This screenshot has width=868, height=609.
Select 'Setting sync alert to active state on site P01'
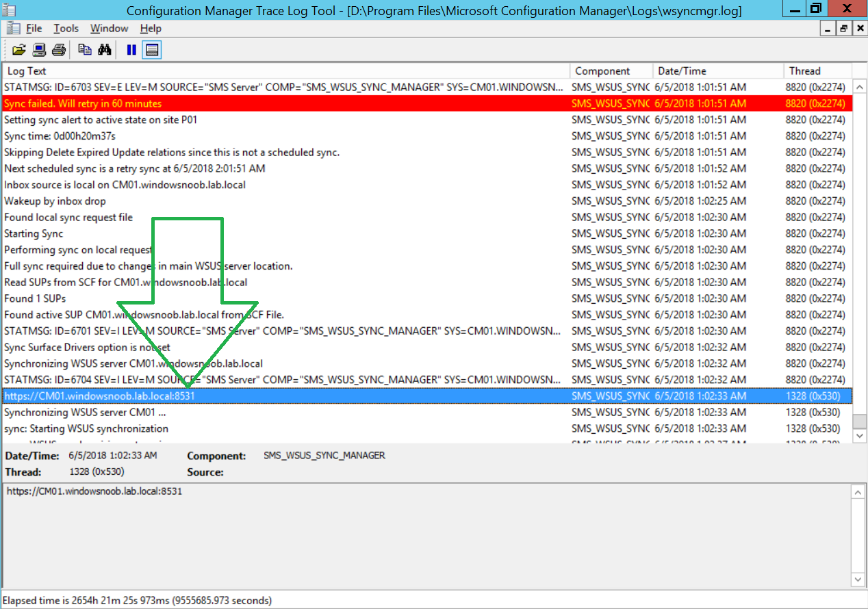click(x=427, y=120)
